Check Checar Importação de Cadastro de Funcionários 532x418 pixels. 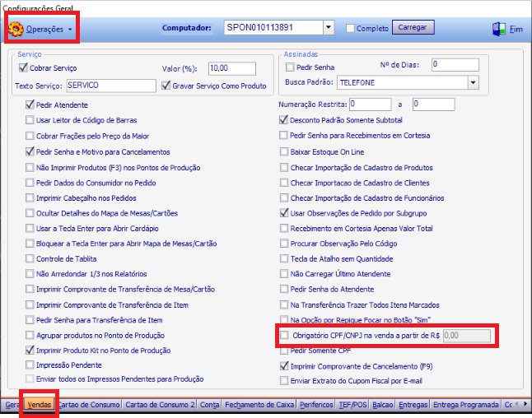tap(284, 197)
